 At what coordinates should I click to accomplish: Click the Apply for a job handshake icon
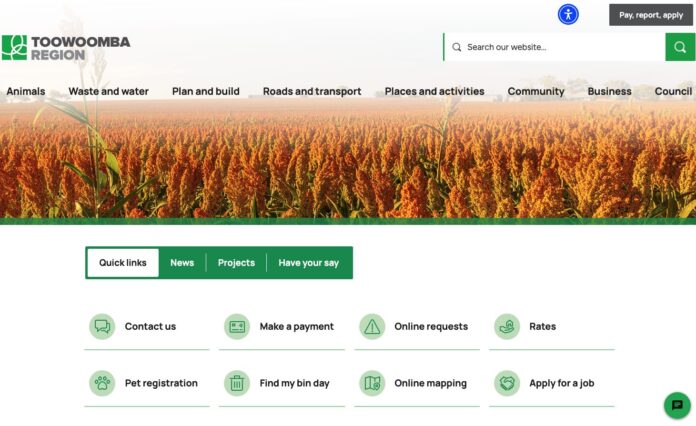click(x=507, y=383)
